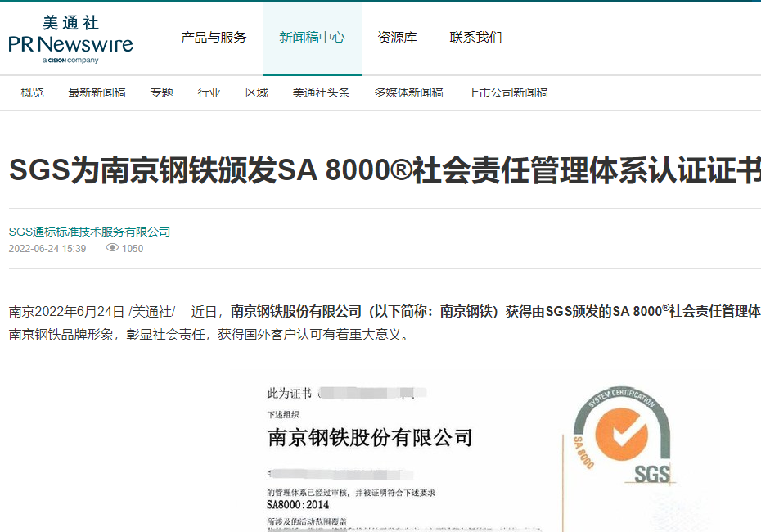The height and width of the screenshot is (532, 761).
Task: Open the 新闻稿中心 tab
Action: click(x=312, y=37)
